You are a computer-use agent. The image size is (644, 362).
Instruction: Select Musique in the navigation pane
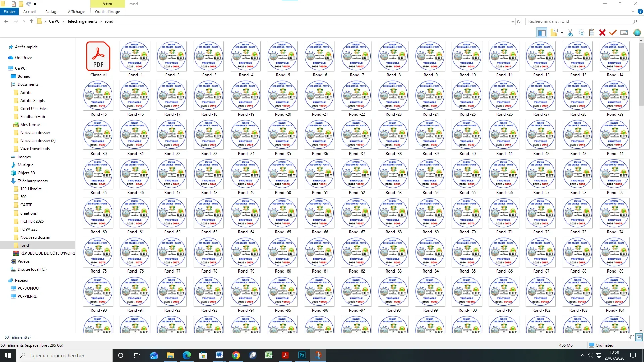(25, 165)
